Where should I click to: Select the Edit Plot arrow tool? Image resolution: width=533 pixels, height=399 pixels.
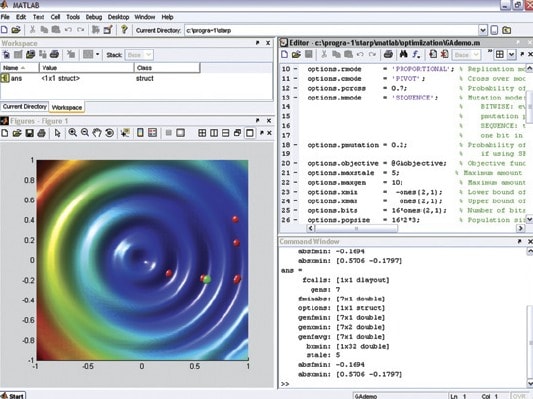point(57,133)
